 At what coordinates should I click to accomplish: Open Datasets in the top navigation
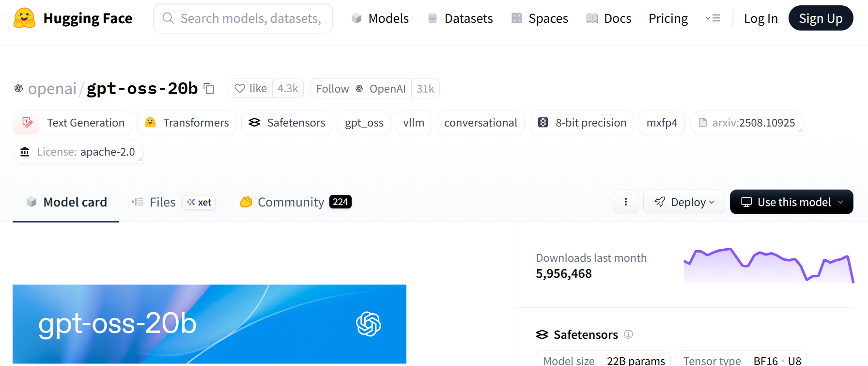click(460, 18)
